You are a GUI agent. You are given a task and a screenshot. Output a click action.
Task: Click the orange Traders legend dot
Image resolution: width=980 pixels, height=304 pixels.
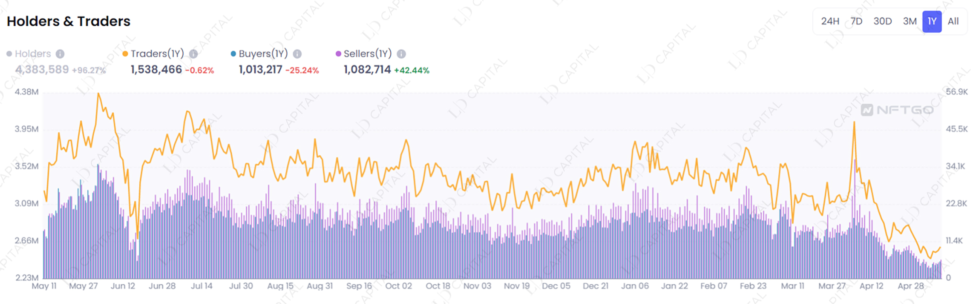pos(125,54)
